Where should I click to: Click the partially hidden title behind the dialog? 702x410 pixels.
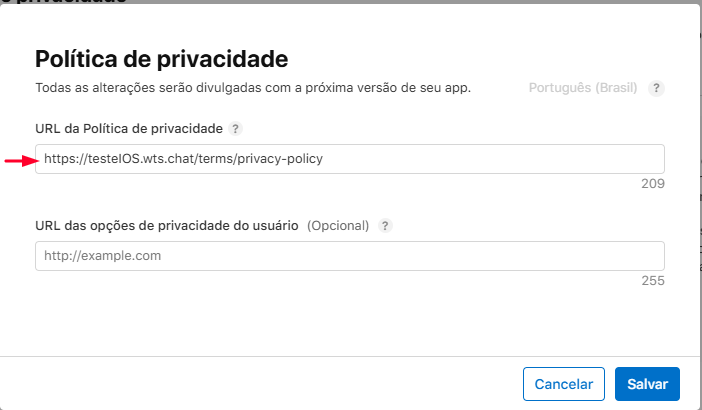[x=70, y=1]
